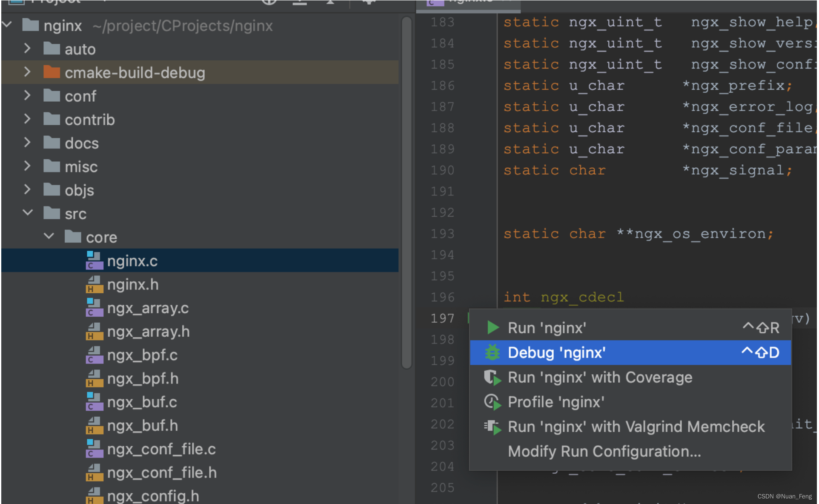Click the ngx_conf_file.c file icon
The width and height of the screenshot is (819, 504).
[x=94, y=449]
